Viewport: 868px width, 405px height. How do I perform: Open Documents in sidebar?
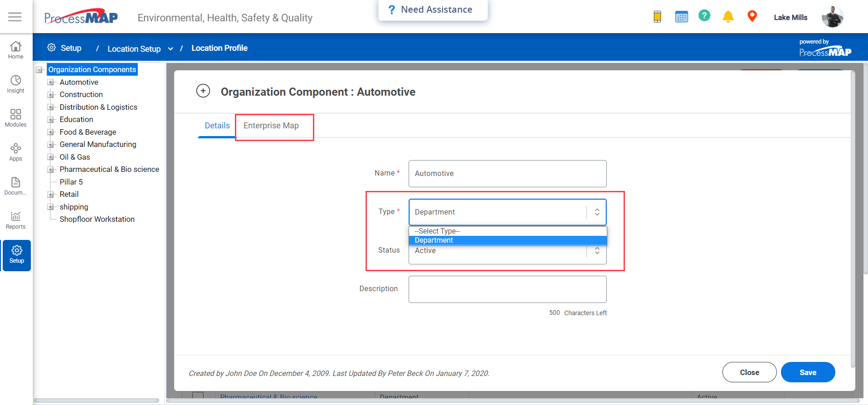16,186
